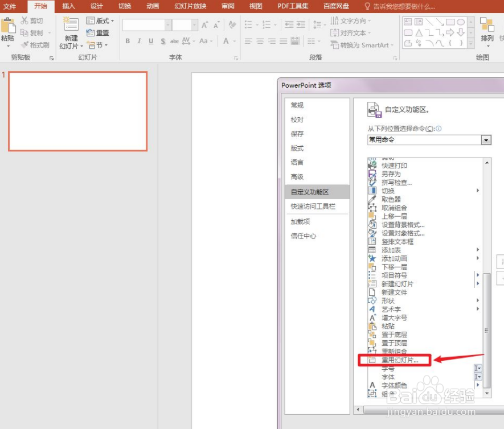
Task: Click the command list vertical scrollbar thumb
Action: coord(487,331)
